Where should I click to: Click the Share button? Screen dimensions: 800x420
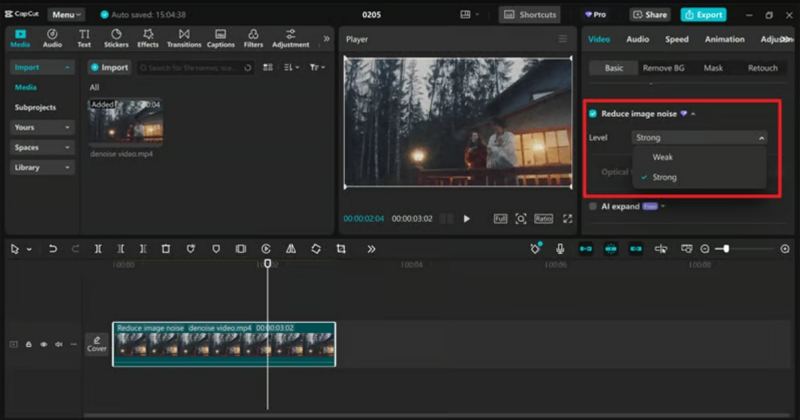(x=649, y=14)
